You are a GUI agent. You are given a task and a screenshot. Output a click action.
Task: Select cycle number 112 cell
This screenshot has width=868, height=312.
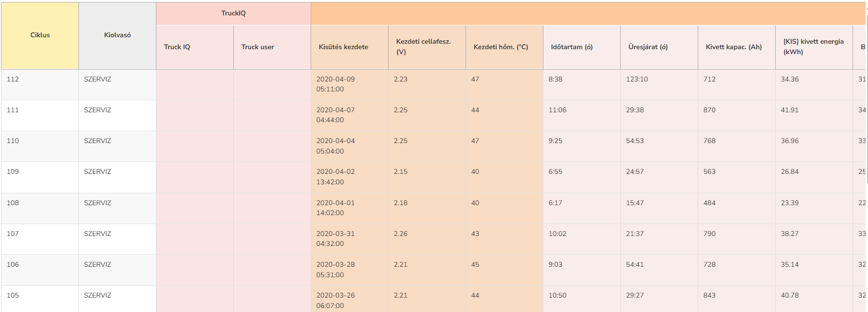[13, 79]
